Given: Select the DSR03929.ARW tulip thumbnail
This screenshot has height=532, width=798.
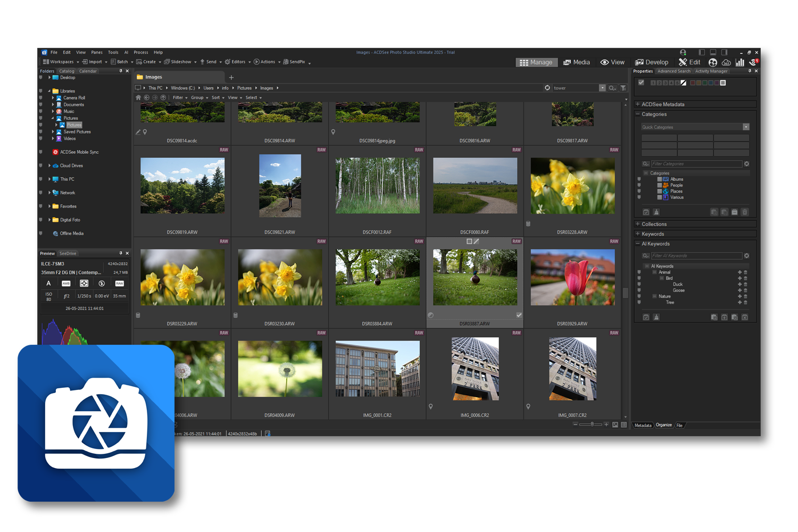Looking at the screenshot, I should point(572,277).
